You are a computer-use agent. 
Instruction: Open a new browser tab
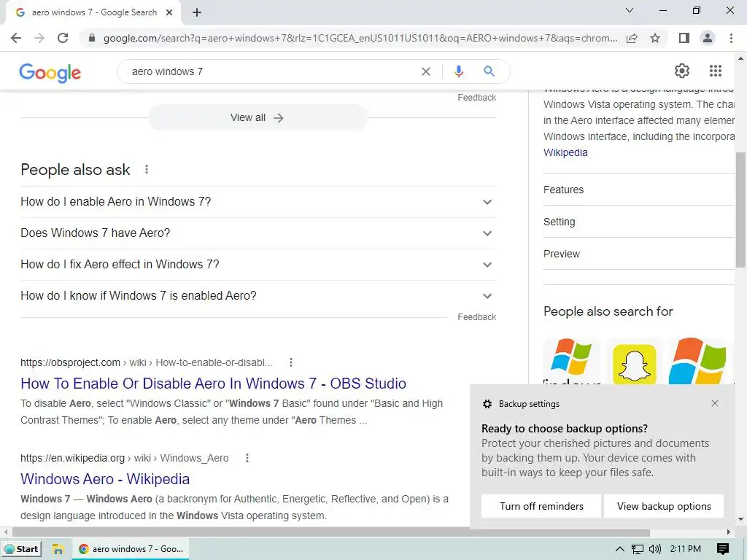point(197,12)
